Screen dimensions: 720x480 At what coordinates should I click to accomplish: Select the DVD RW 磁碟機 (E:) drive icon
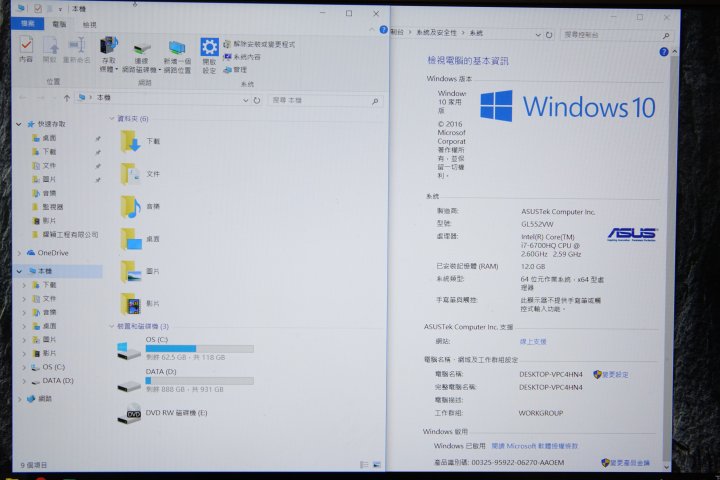point(129,413)
